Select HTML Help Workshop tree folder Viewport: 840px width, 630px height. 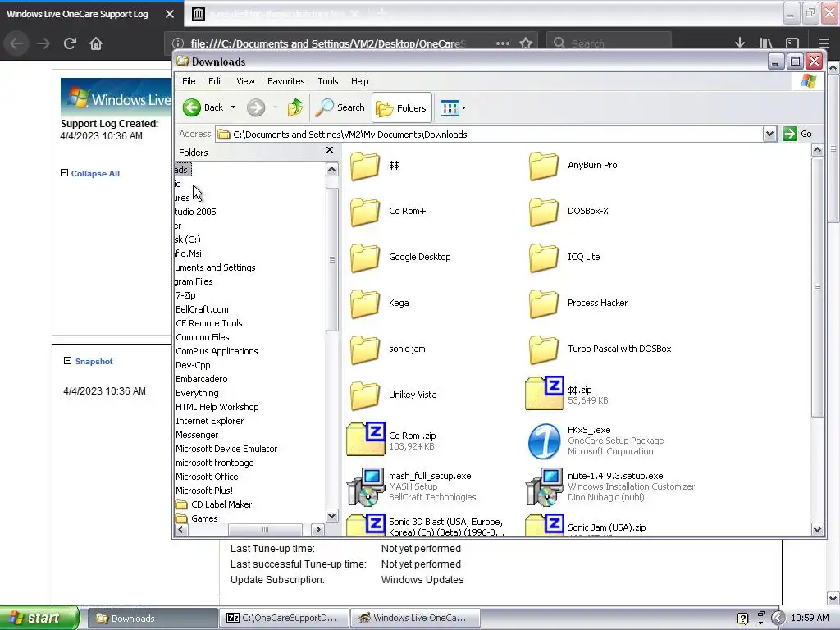tap(217, 407)
